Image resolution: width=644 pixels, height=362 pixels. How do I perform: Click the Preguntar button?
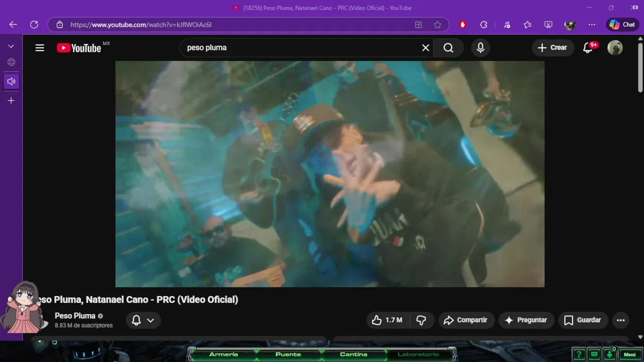526,320
